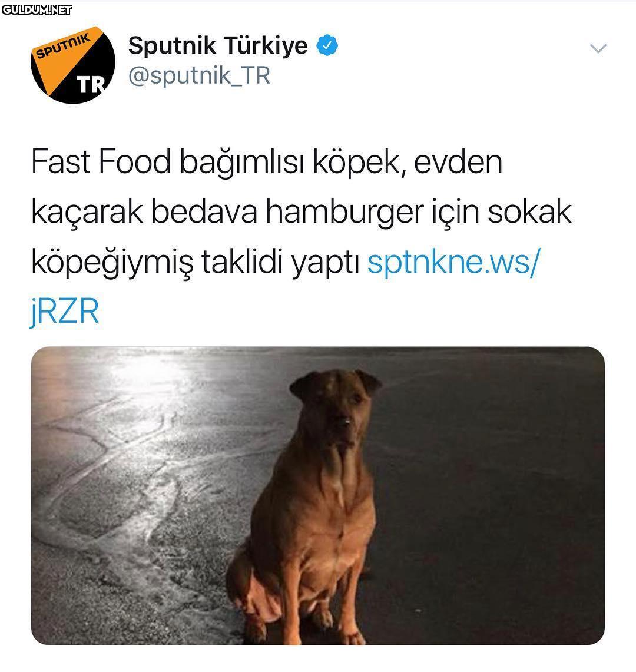Click the GULDUM.NET watermark logo
The image size is (636, 672).
click(x=37, y=9)
